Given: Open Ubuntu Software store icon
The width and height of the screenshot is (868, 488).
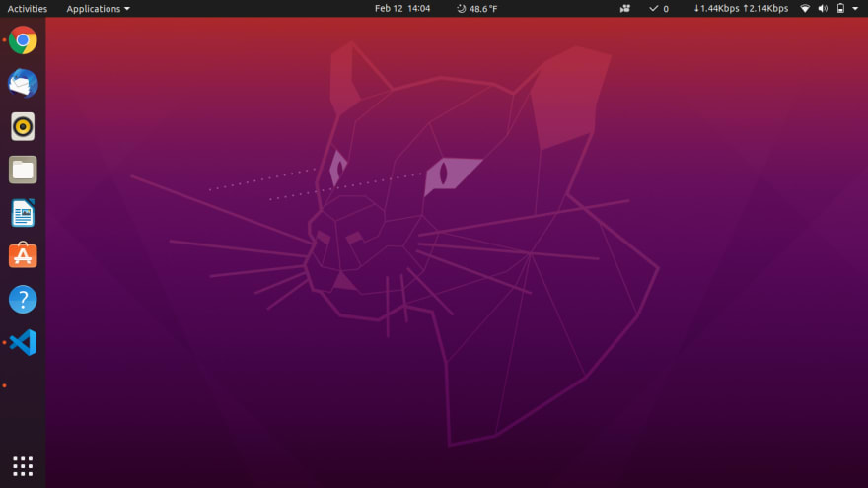Looking at the screenshot, I should tap(23, 255).
